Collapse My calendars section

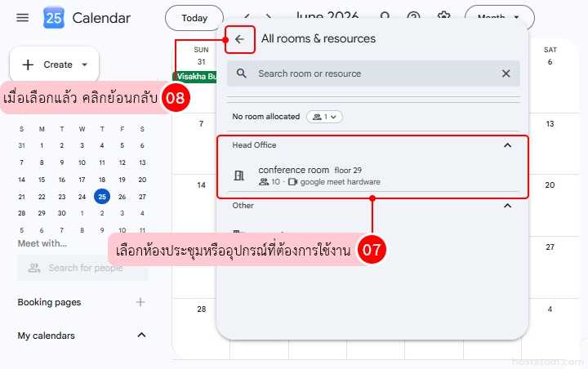141,335
